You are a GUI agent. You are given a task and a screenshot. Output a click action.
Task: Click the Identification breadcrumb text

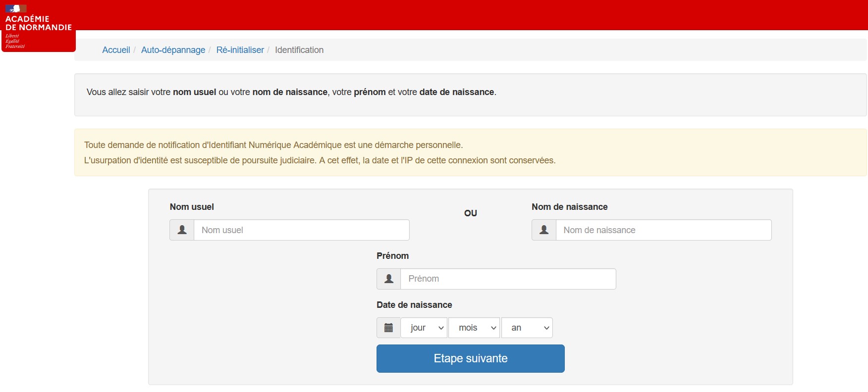(x=299, y=50)
